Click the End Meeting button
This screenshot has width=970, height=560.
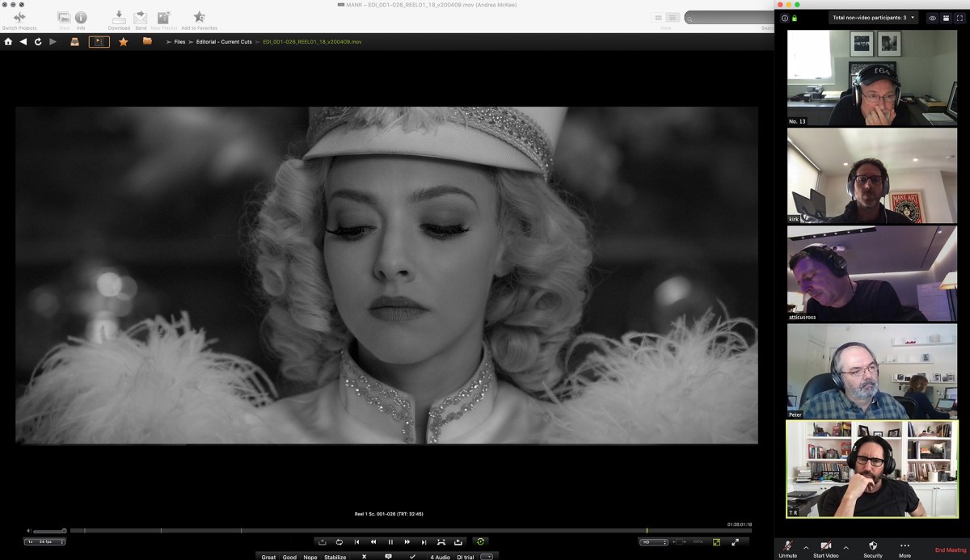(951, 550)
